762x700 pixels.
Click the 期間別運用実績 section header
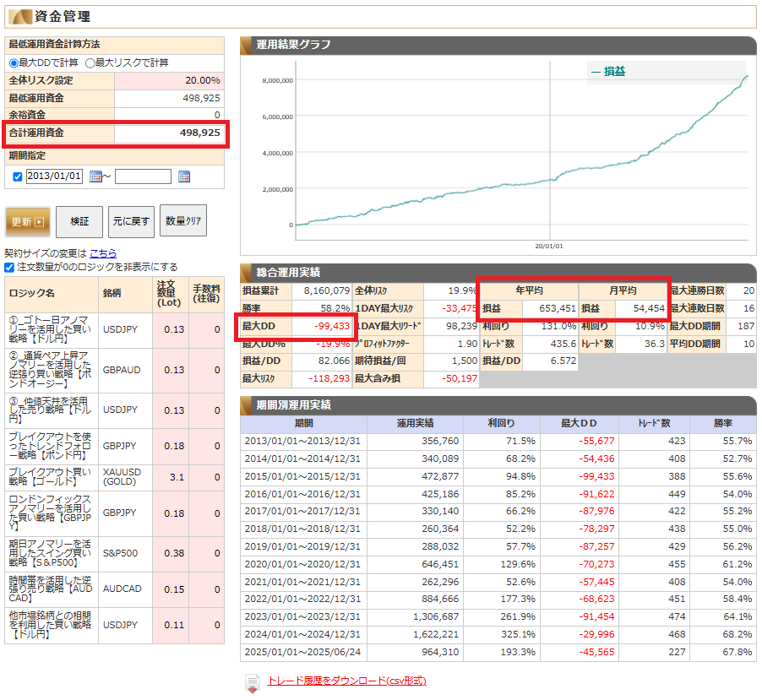498,405
